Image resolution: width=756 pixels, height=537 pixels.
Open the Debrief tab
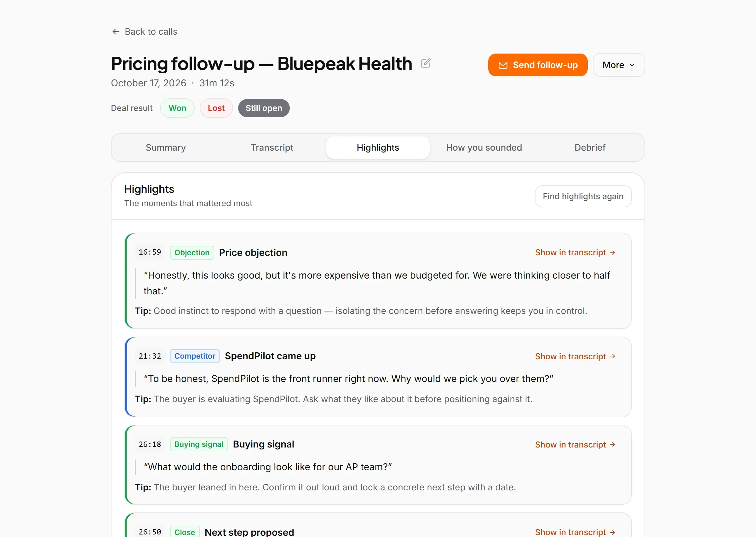point(590,147)
